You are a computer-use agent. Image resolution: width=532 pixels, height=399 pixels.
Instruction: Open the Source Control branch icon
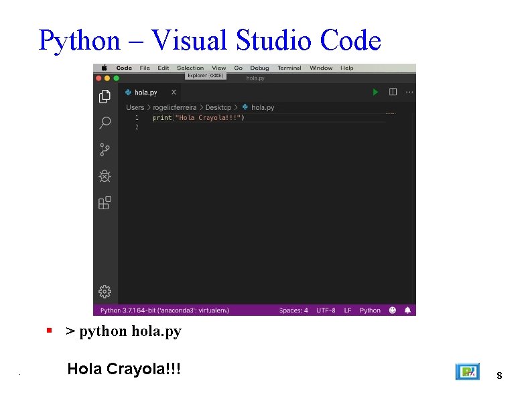(x=105, y=150)
